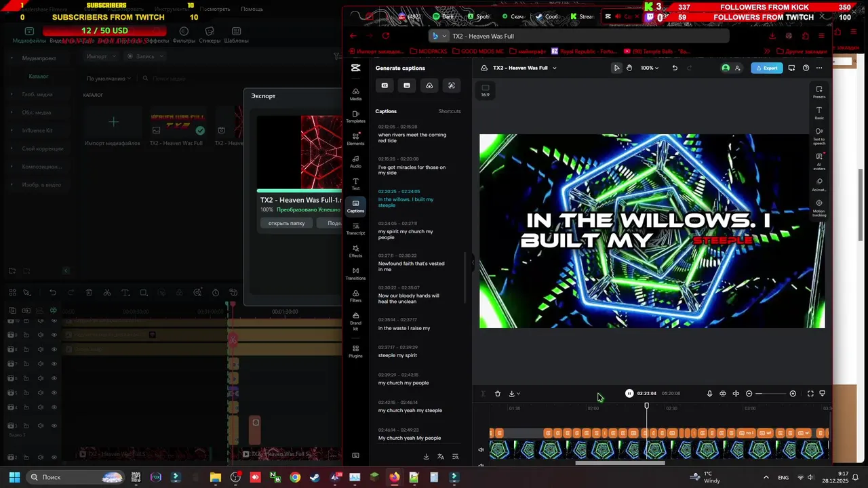Open the 100% zoom level dropdown
Viewport: 868px width, 488px height.
click(650, 68)
